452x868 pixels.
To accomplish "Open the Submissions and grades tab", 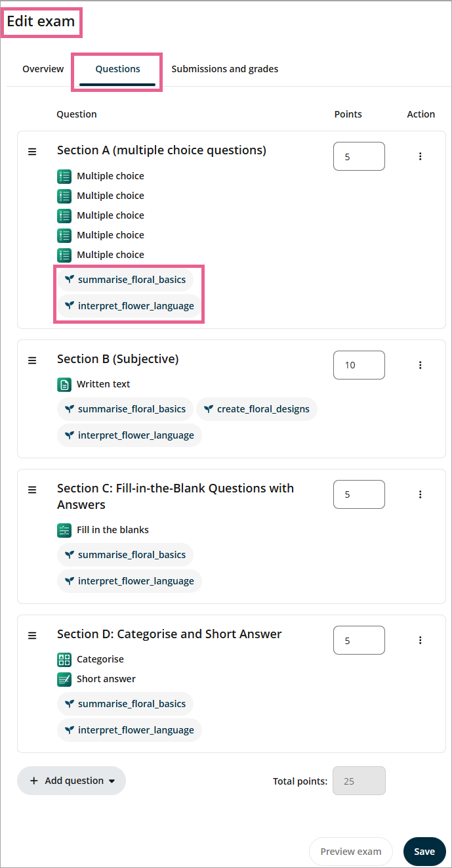I will 225,69.
